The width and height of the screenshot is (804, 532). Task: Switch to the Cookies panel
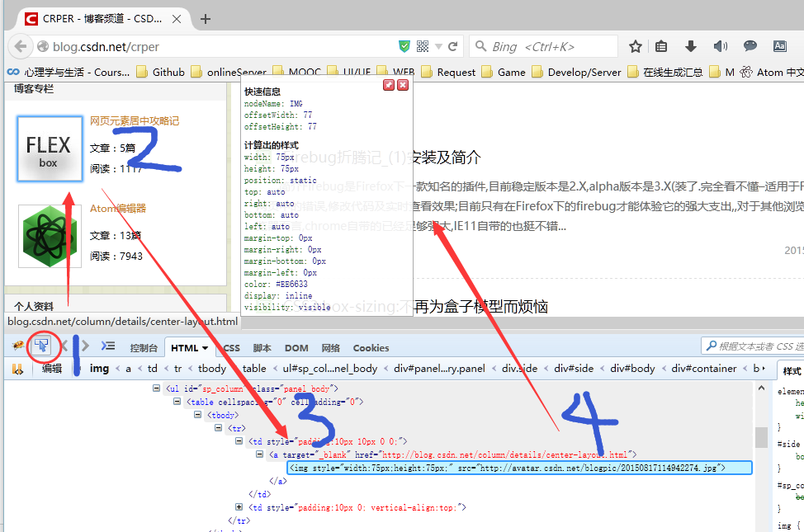coord(371,348)
